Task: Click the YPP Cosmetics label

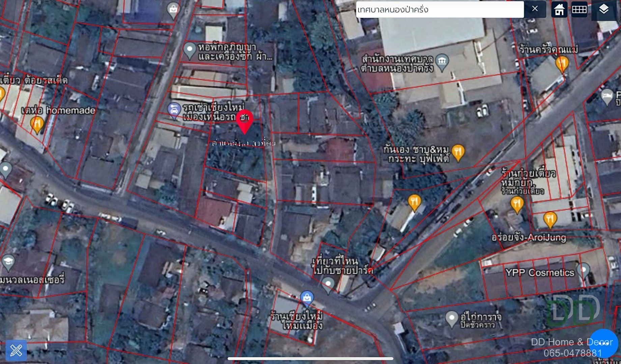Action: tap(540, 273)
